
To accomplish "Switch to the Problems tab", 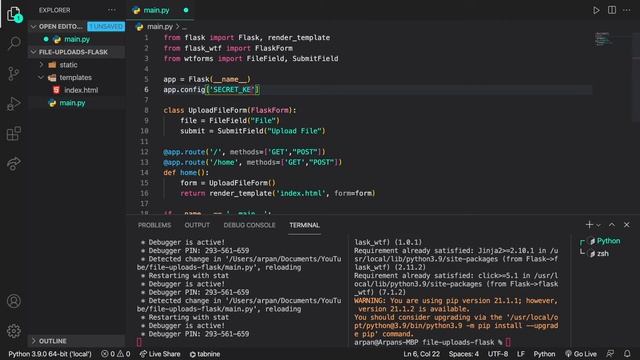I will click(x=154, y=225).
